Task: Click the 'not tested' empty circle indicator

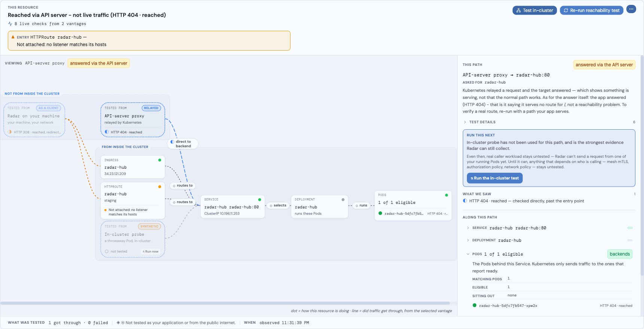Action: coord(107,251)
